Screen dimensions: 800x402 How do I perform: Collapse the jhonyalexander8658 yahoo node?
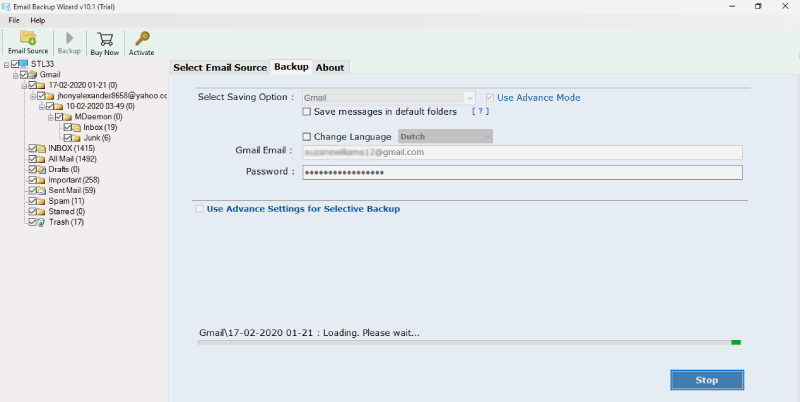[33, 96]
